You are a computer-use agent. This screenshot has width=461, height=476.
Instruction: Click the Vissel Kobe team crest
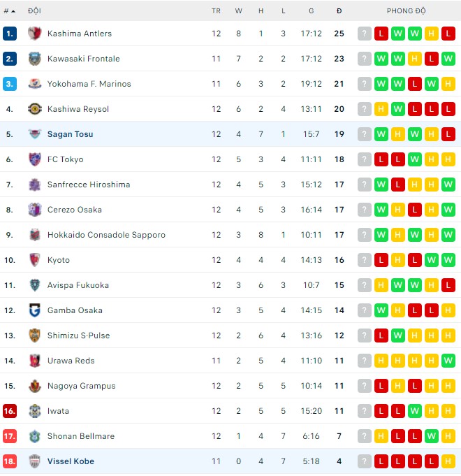35,461
